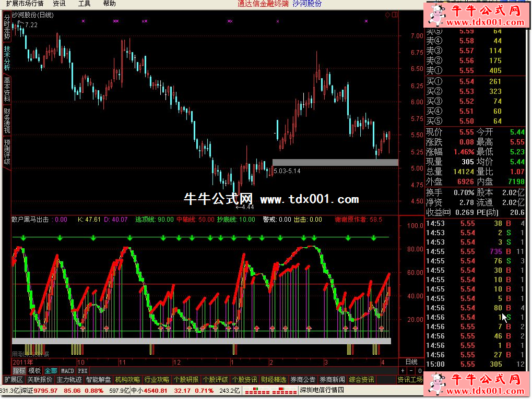The image size is (532, 399).
Task: Click the flag marker beside the 7.22 high
Action: tap(20, 23)
